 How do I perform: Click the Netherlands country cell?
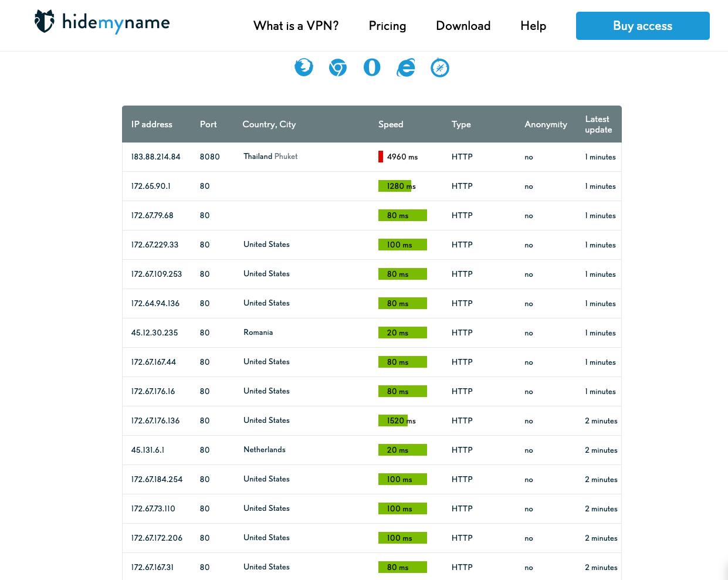(x=265, y=450)
